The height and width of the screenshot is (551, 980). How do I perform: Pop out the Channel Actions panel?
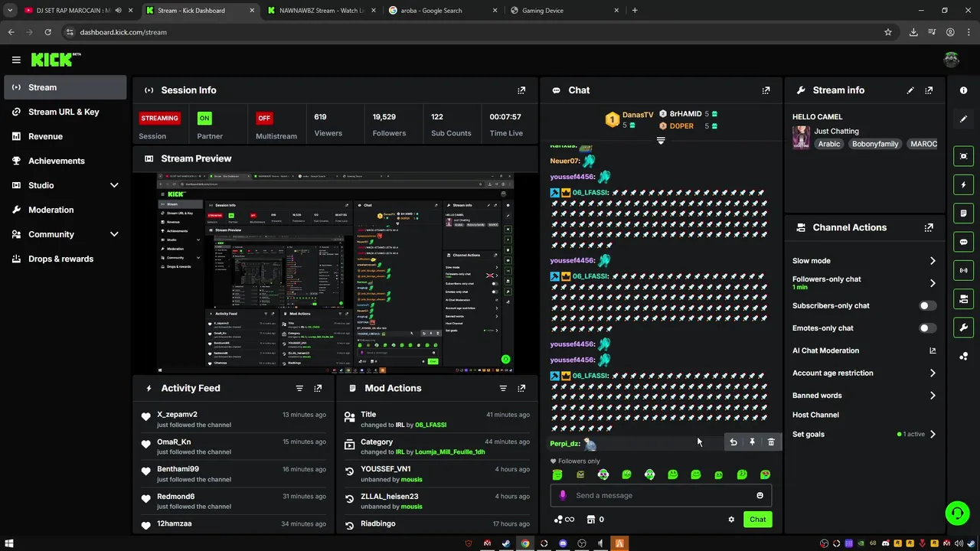(x=929, y=227)
